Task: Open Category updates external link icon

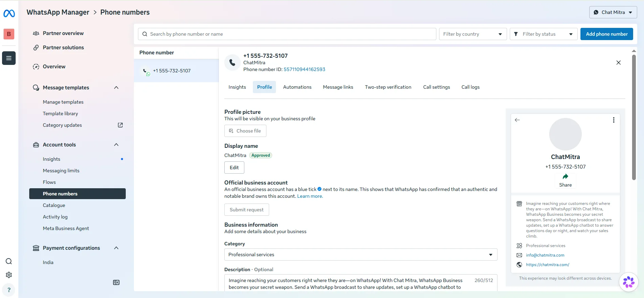Action: 120,125
